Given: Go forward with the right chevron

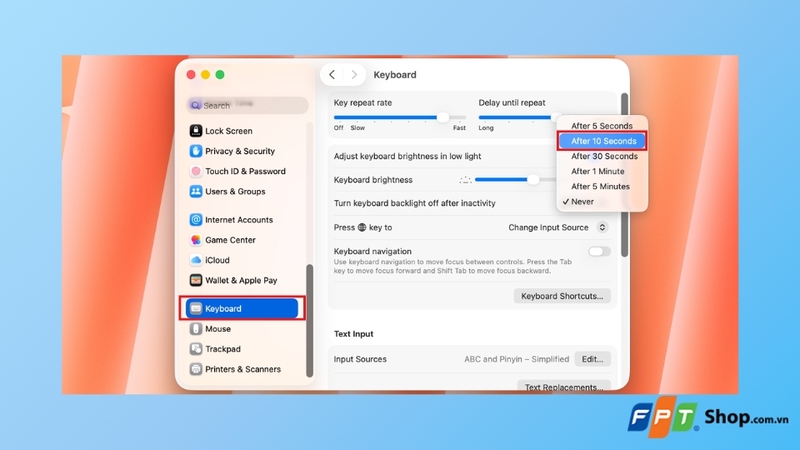Looking at the screenshot, I should 354,75.
